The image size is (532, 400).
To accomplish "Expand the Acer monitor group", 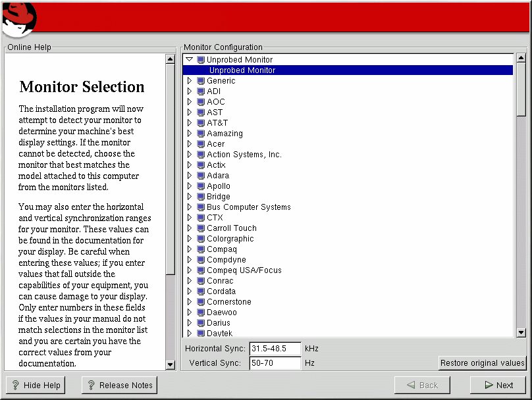I will [x=190, y=143].
